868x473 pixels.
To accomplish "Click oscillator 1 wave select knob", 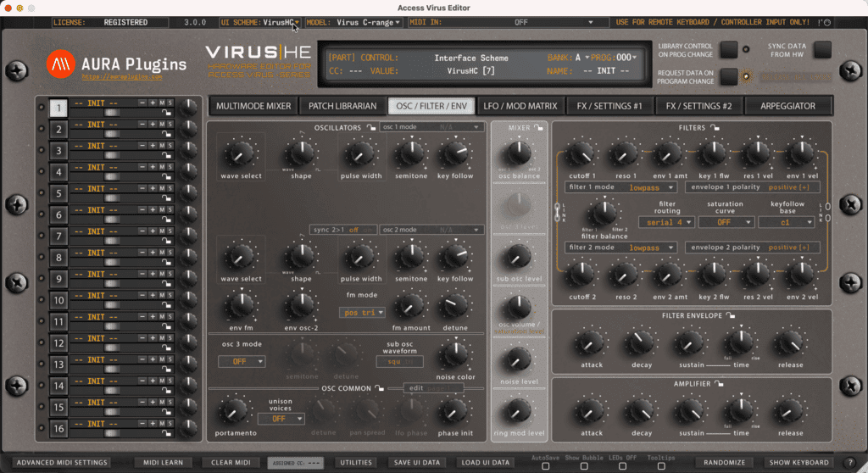I will tap(241, 153).
